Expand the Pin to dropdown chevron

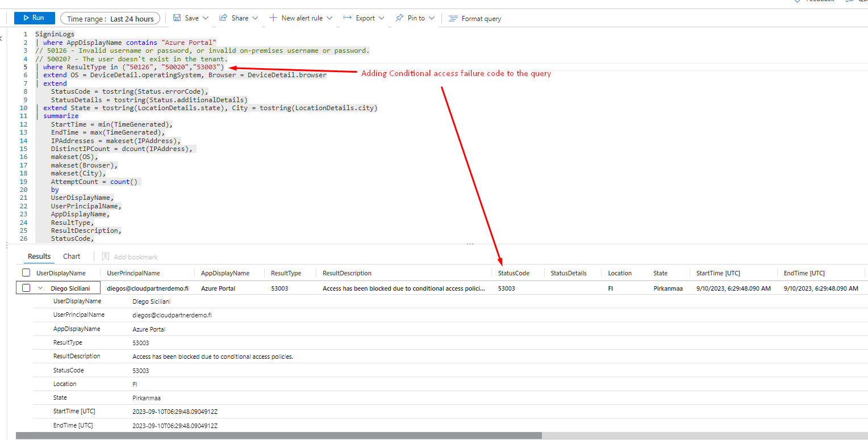point(432,18)
